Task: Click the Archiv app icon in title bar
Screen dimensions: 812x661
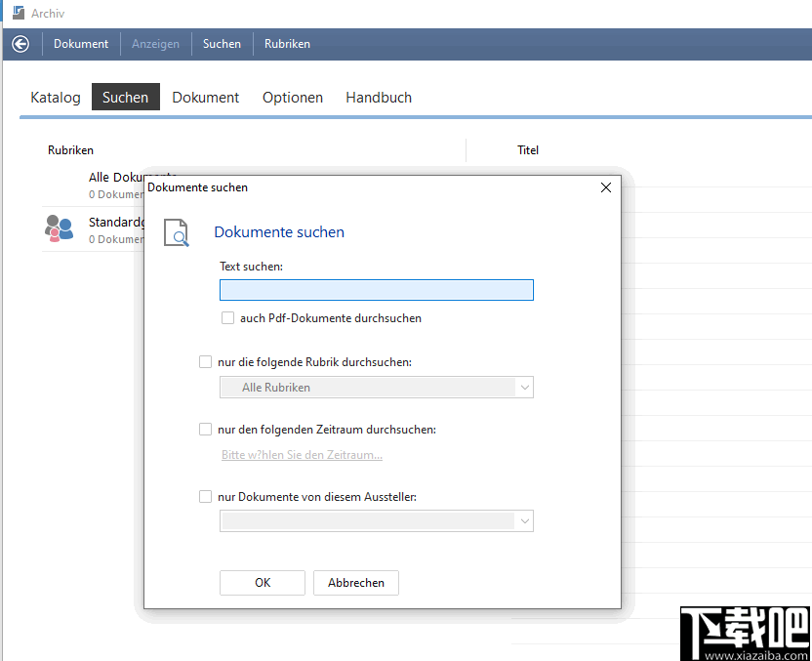Action: coord(19,13)
